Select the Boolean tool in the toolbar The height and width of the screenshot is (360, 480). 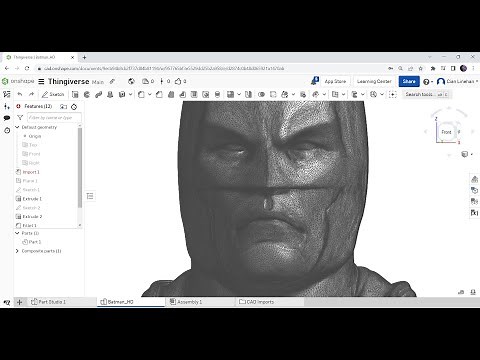click(261, 95)
